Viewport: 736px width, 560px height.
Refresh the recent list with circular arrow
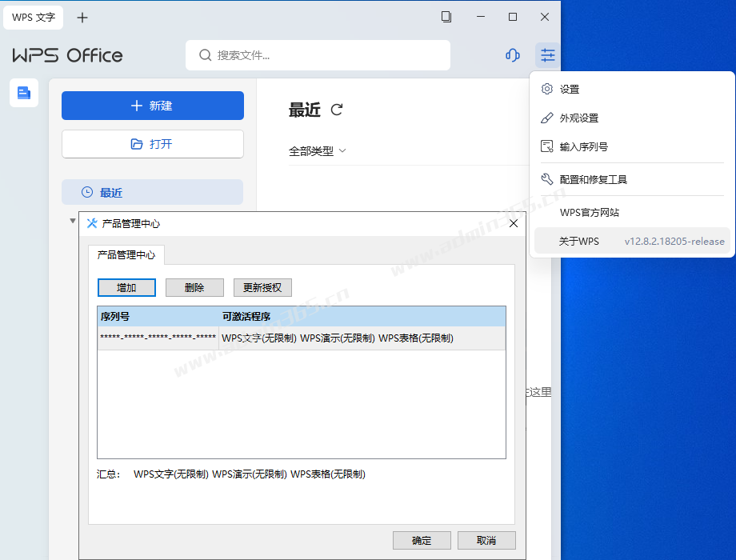click(x=337, y=110)
